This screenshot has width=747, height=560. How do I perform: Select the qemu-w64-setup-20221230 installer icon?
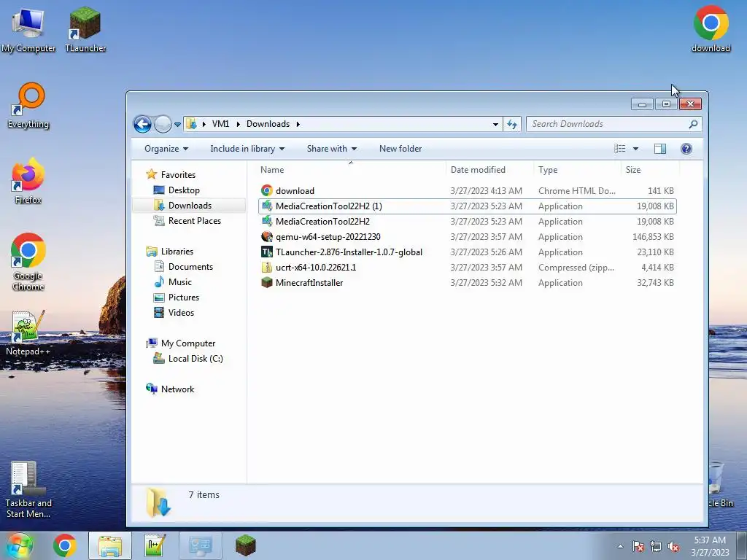pyautogui.click(x=267, y=237)
